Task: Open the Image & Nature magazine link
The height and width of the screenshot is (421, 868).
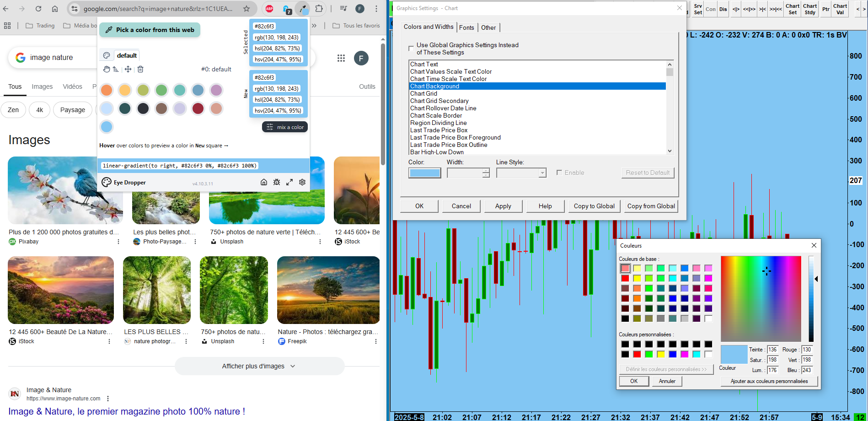Action: (x=127, y=411)
